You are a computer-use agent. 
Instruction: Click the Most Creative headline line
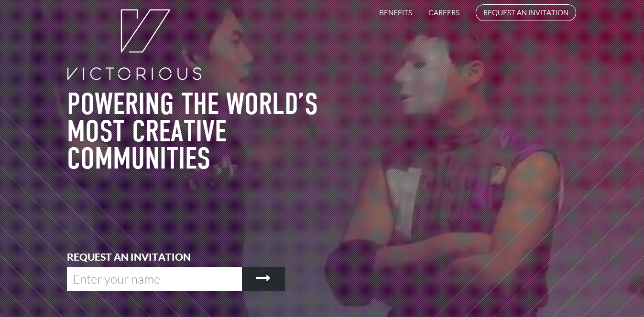pyautogui.click(x=147, y=130)
